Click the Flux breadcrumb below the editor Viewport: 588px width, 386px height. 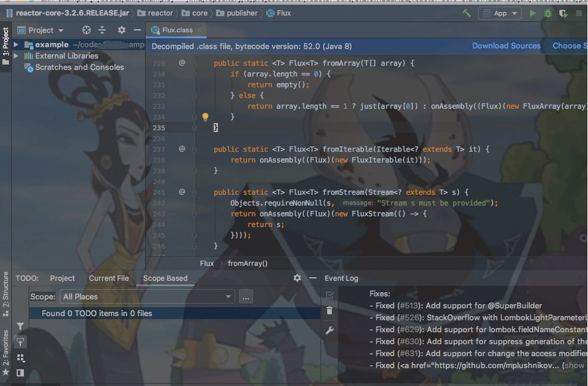pos(207,264)
